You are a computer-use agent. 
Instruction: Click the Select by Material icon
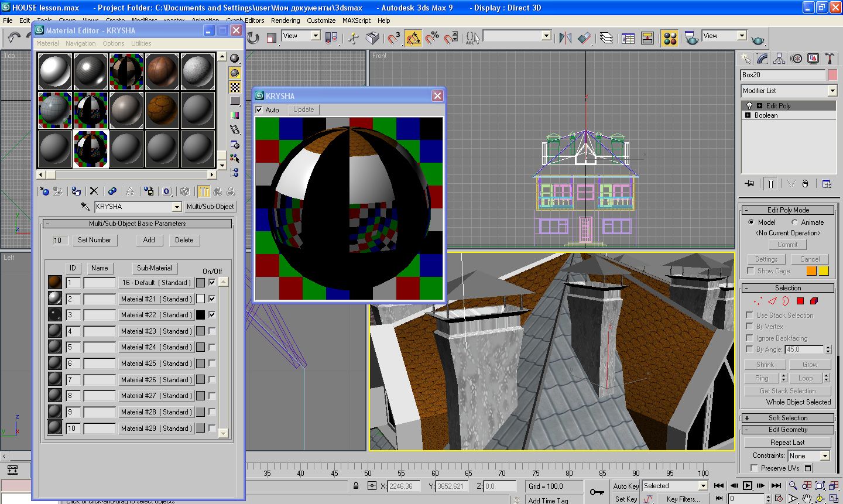click(235, 158)
